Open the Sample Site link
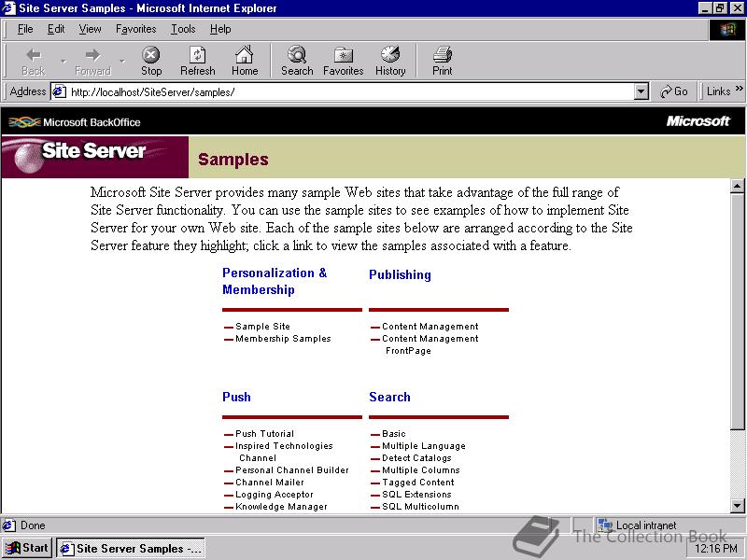The height and width of the screenshot is (560, 747). click(x=262, y=326)
